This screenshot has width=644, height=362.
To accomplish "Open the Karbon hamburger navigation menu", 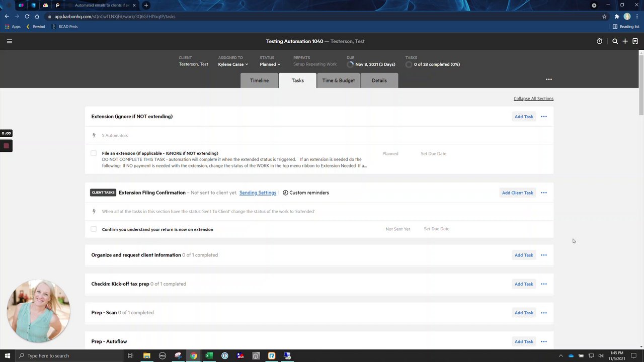I will point(10,41).
